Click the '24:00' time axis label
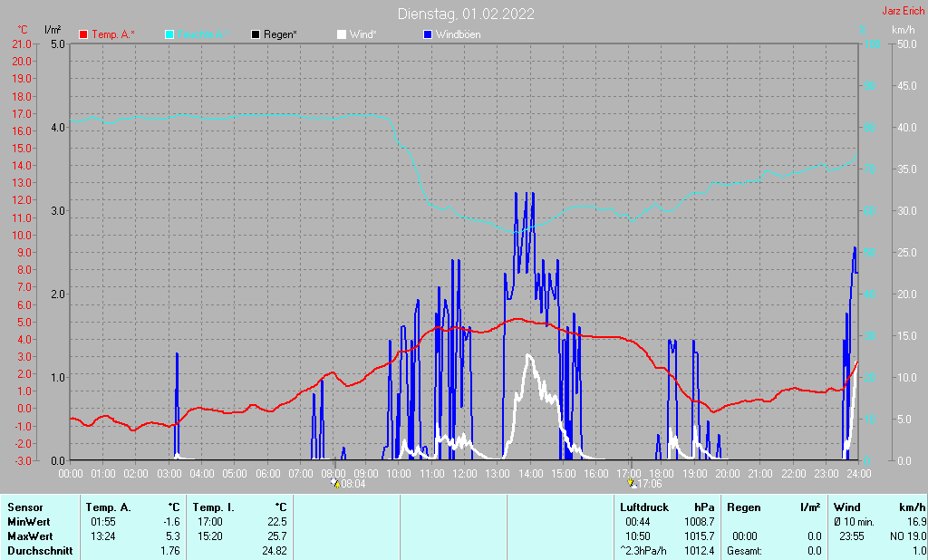This screenshot has width=928, height=560. coord(858,474)
